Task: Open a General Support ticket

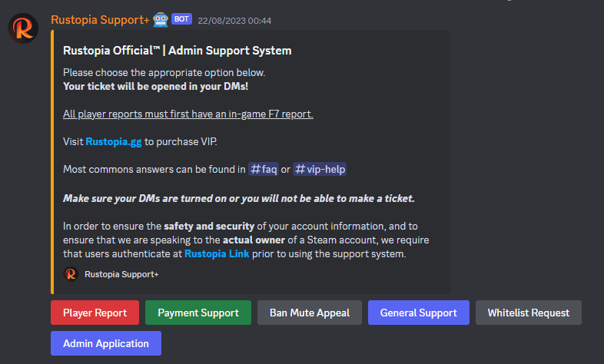Action: tap(418, 313)
